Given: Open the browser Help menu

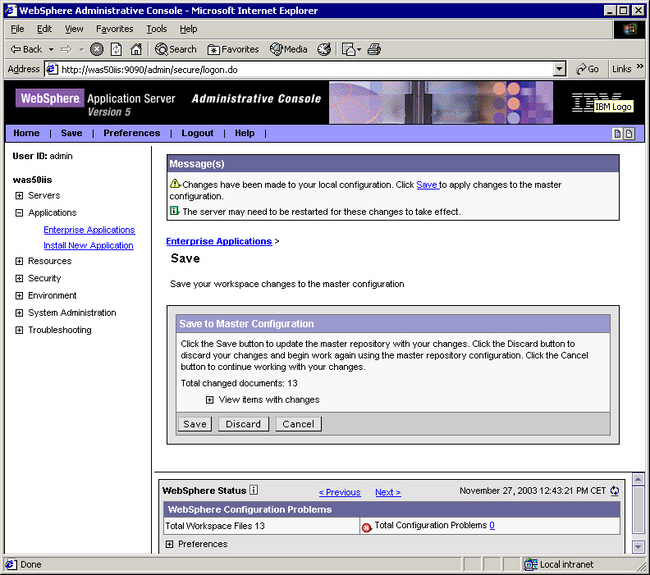Looking at the screenshot, I should click(x=188, y=29).
